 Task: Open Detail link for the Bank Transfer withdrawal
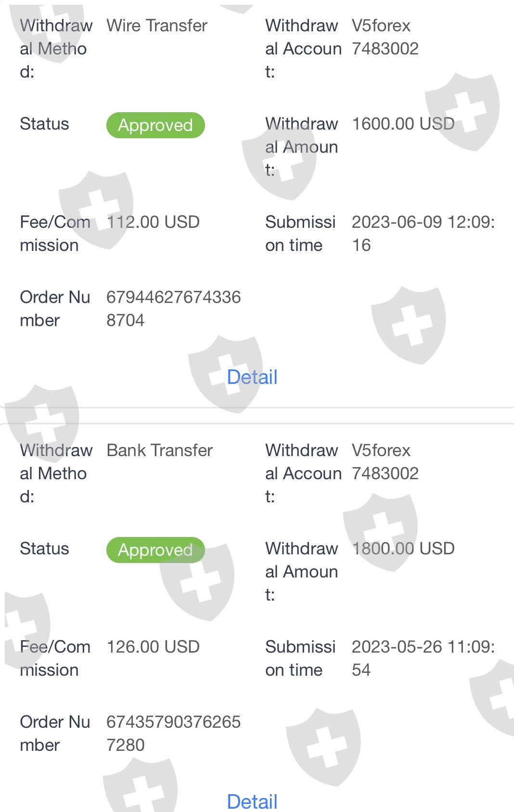[252, 801]
